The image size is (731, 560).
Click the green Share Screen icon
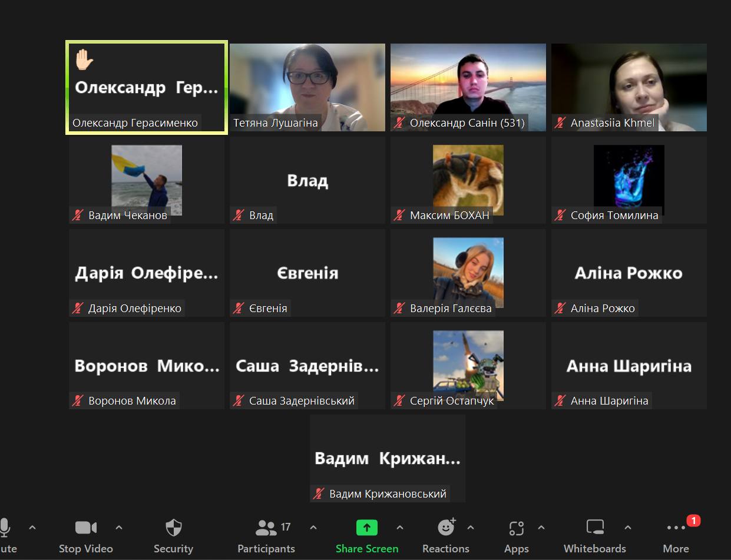(x=366, y=528)
